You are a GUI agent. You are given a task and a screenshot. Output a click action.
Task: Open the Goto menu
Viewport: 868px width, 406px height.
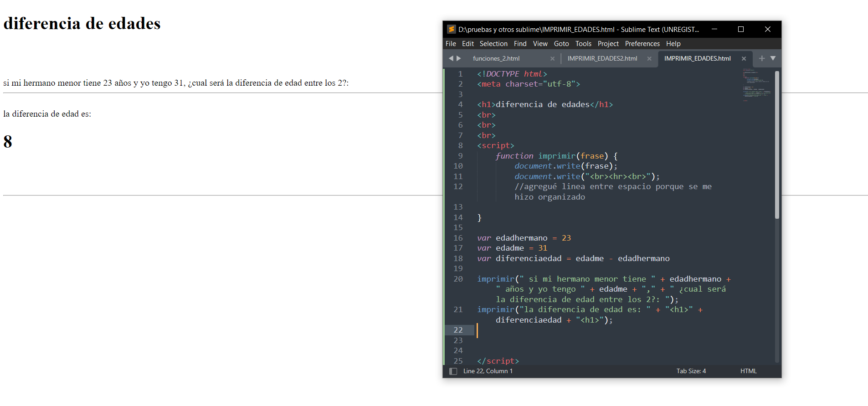point(561,44)
